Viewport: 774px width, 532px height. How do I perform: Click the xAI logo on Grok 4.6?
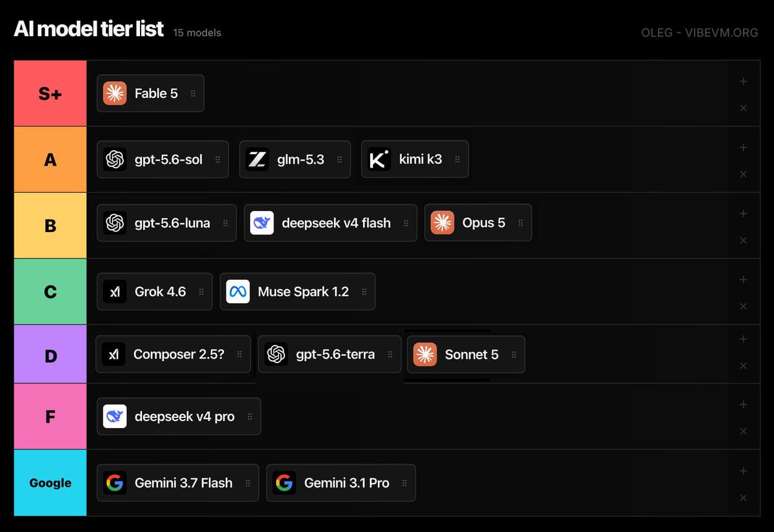[115, 291]
